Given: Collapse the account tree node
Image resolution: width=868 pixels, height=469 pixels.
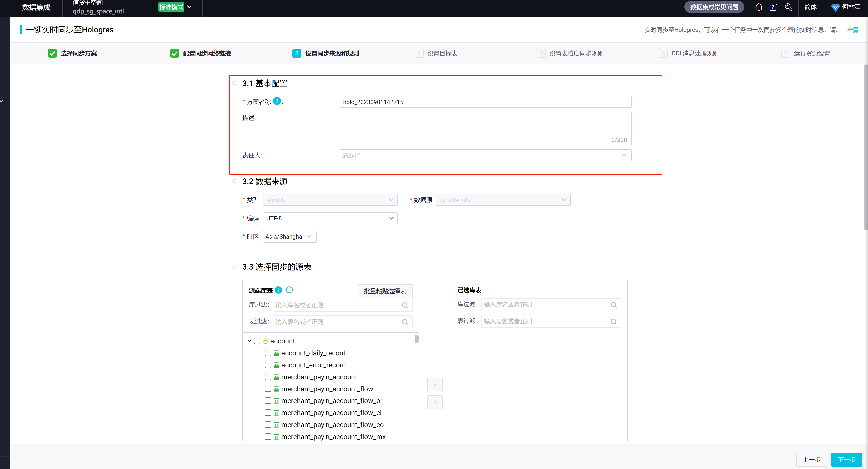Looking at the screenshot, I should pos(249,341).
